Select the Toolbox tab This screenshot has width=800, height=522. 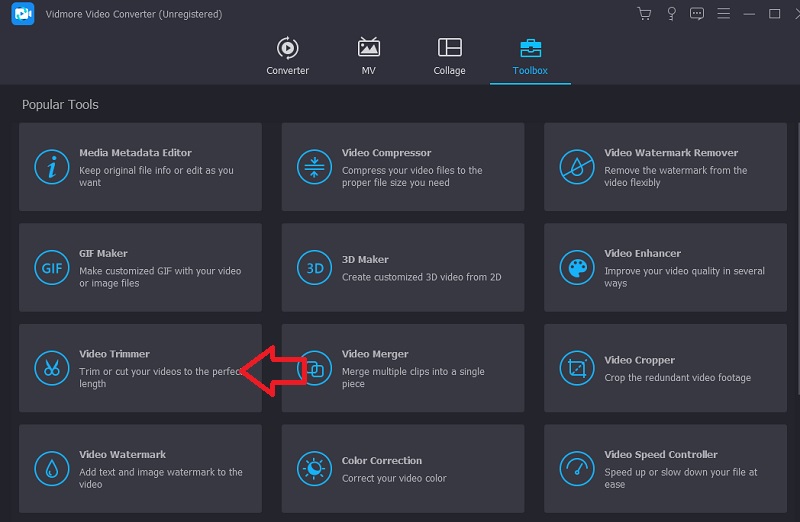(x=530, y=57)
